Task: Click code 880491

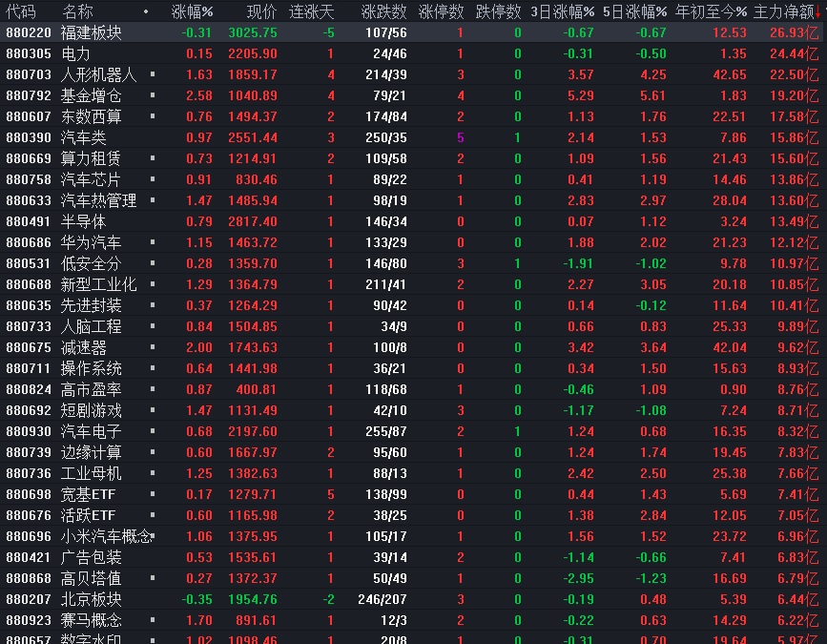Action: [29, 221]
